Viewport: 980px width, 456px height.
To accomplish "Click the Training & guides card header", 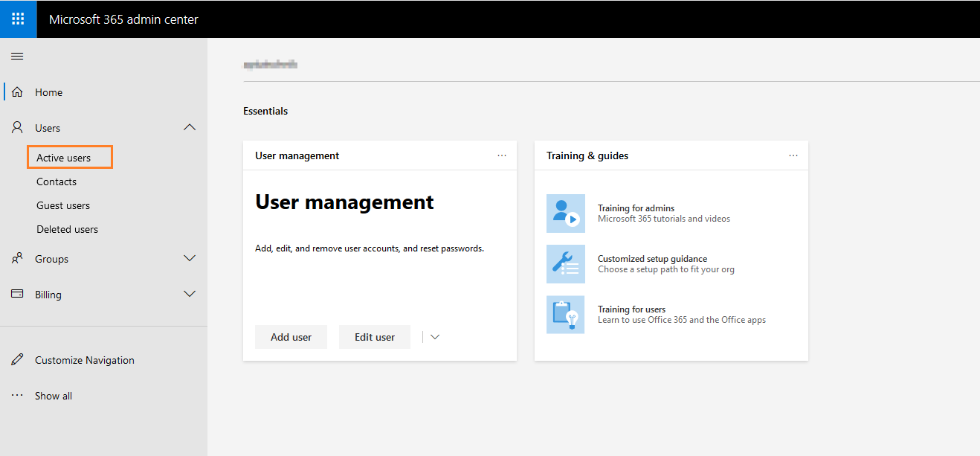I will pos(587,155).
